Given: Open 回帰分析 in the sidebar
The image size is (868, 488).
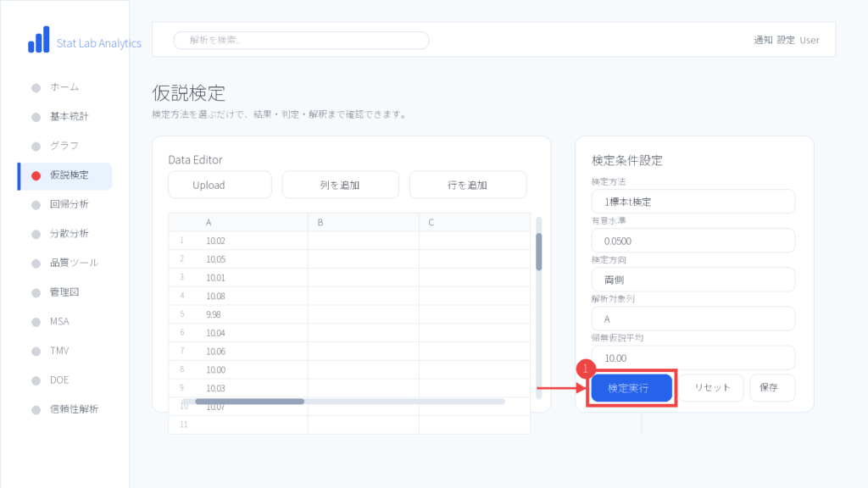Looking at the screenshot, I should [x=64, y=205].
